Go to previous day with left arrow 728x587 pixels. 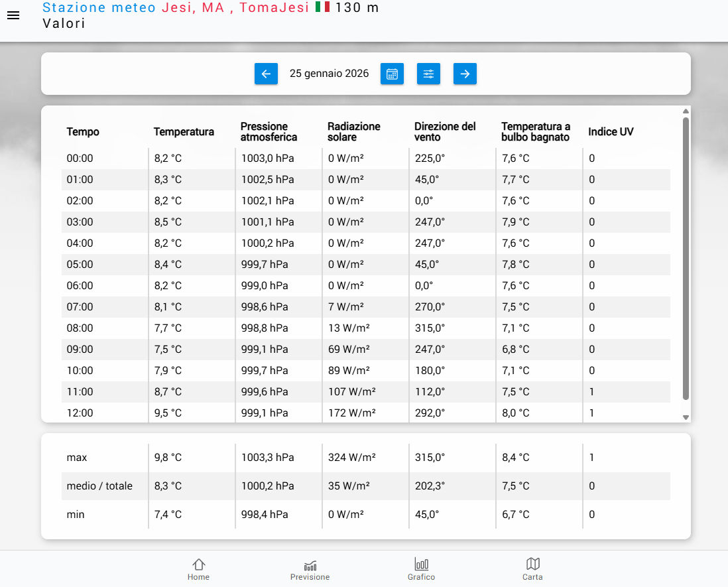click(266, 74)
